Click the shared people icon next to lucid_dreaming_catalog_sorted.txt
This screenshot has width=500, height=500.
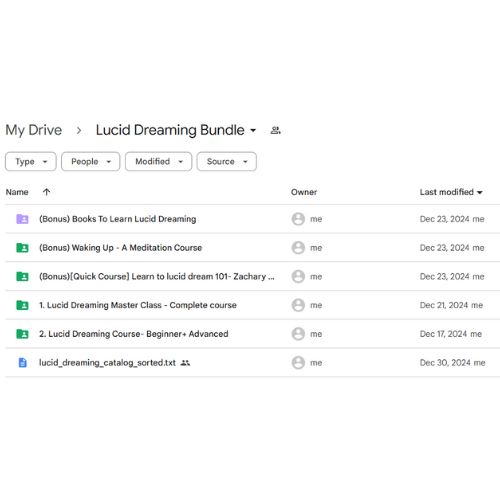click(185, 363)
